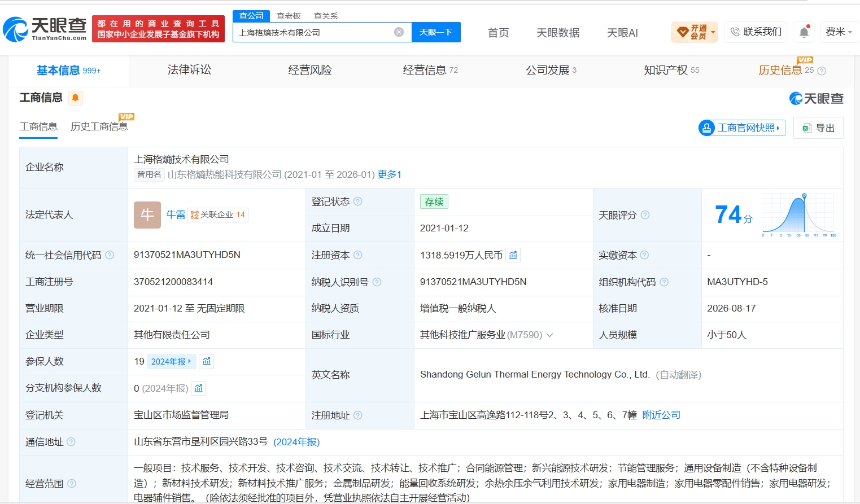Open help icon next to 纳税人识别号
The image size is (860, 504).
(377, 282)
